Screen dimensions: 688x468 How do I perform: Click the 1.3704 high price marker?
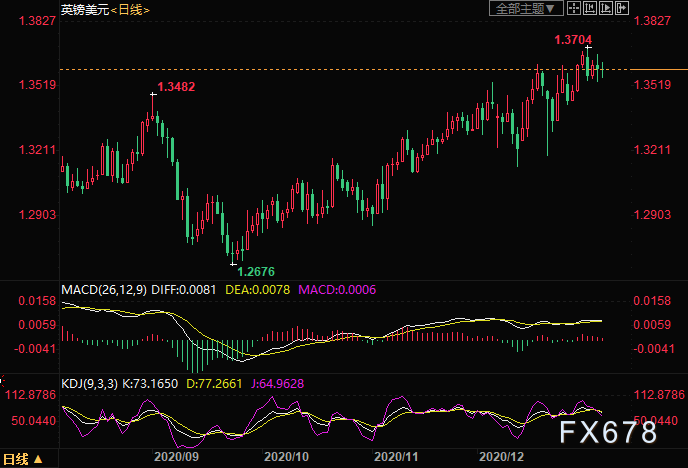point(574,40)
